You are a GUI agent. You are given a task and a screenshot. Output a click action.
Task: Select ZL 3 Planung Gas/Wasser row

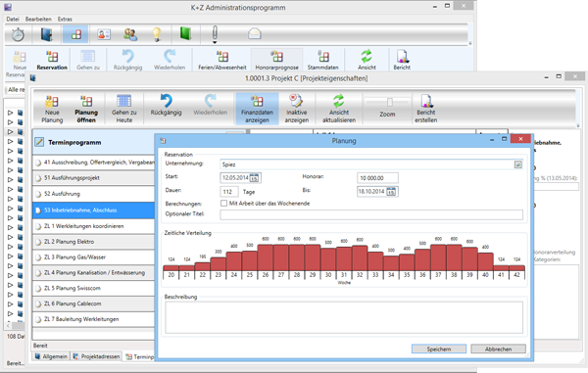click(x=94, y=257)
